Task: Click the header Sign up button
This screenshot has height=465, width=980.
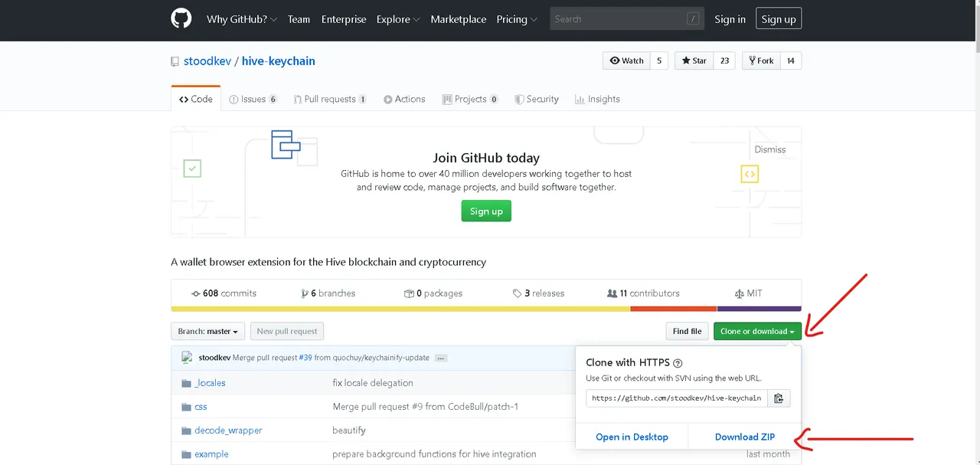Action: (x=779, y=19)
